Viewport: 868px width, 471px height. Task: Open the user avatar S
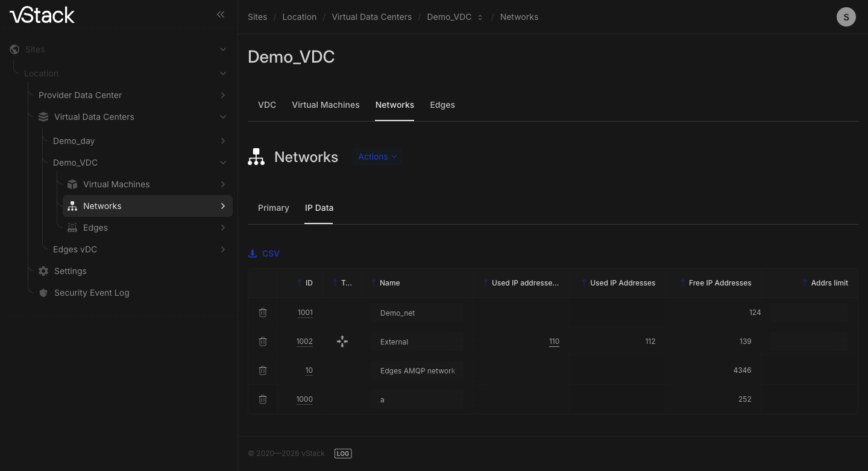pyautogui.click(x=846, y=17)
